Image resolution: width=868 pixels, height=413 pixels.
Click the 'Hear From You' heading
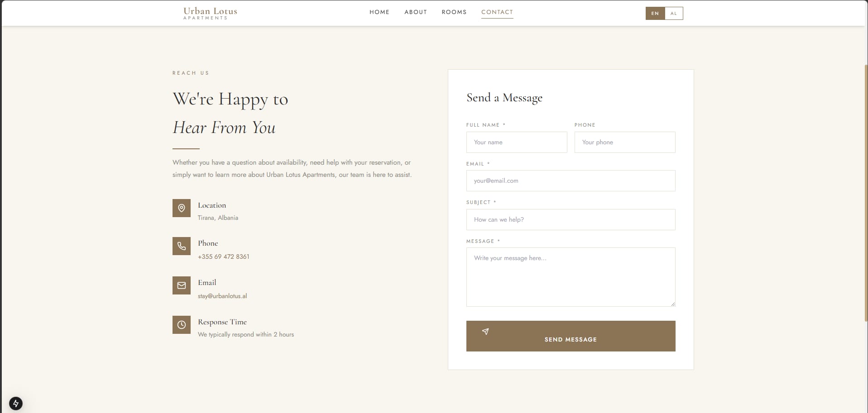[x=224, y=128]
